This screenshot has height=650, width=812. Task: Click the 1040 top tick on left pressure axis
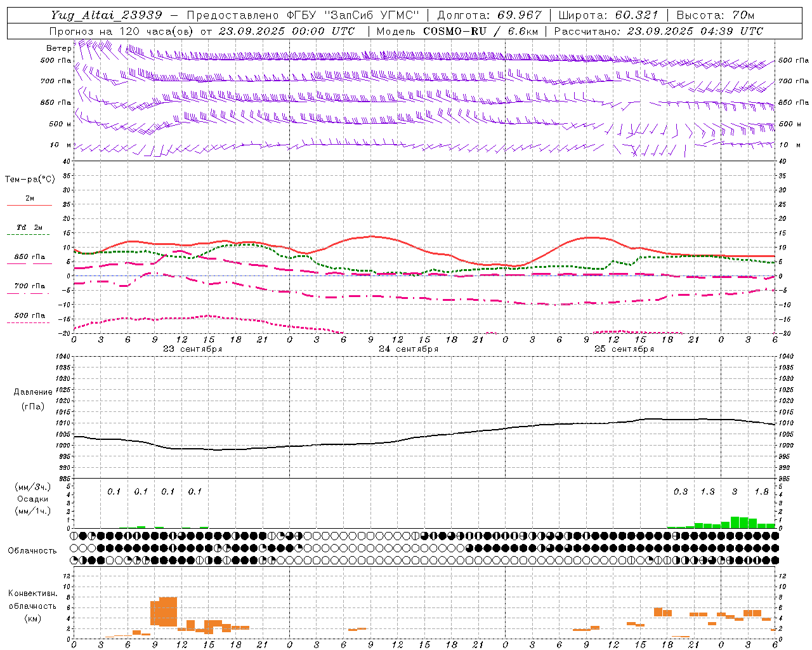65,356
